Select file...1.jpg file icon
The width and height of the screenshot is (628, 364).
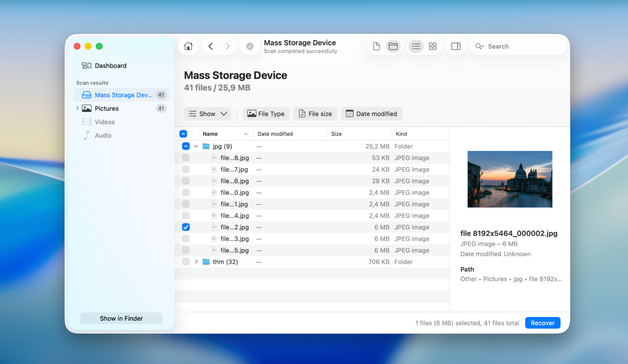[x=214, y=204]
